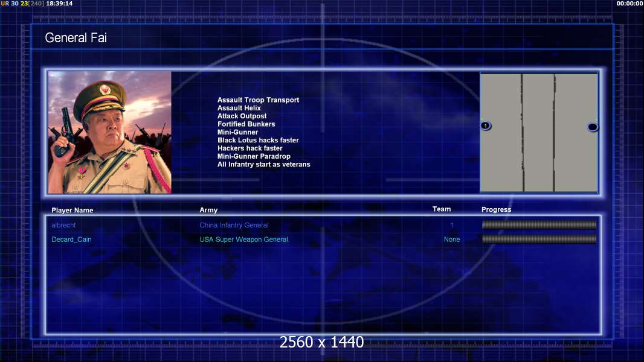Click the 'UR 30 23[240]' status readout
This screenshot has height=362, width=644.
22,3
